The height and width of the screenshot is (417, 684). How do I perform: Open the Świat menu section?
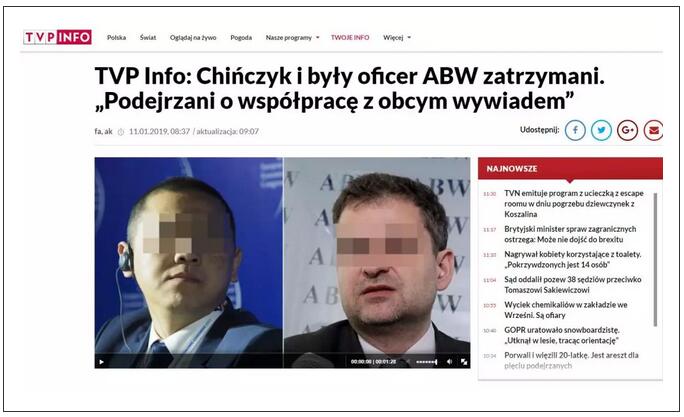click(148, 38)
